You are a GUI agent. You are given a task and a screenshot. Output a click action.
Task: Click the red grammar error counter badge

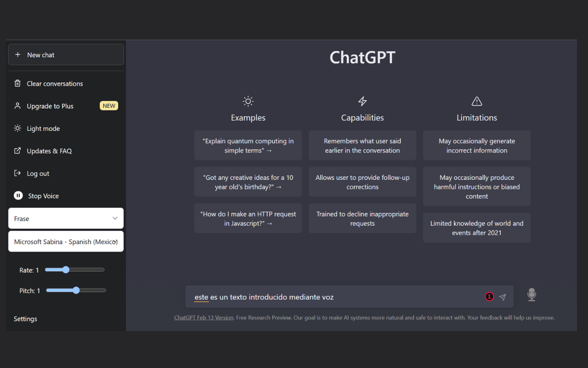489,297
